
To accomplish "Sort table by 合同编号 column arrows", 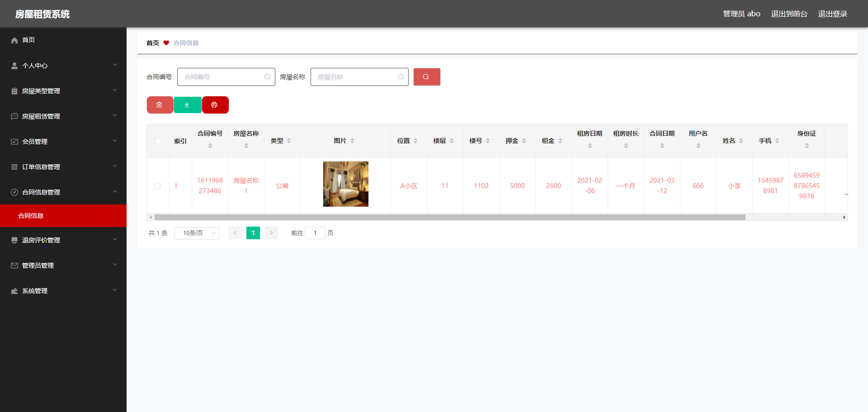I will click(x=210, y=146).
